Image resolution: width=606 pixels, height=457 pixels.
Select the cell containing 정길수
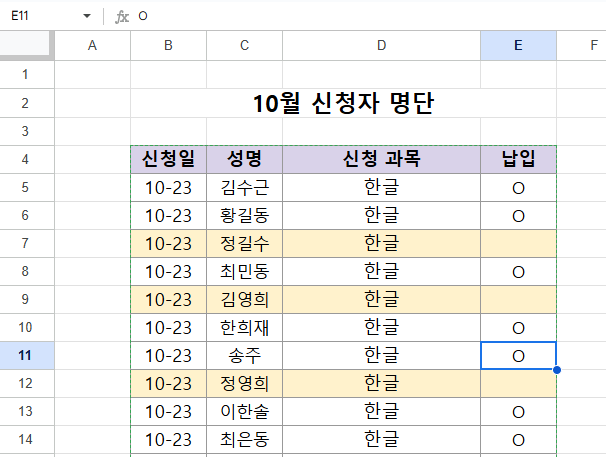[x=245, y=243]
